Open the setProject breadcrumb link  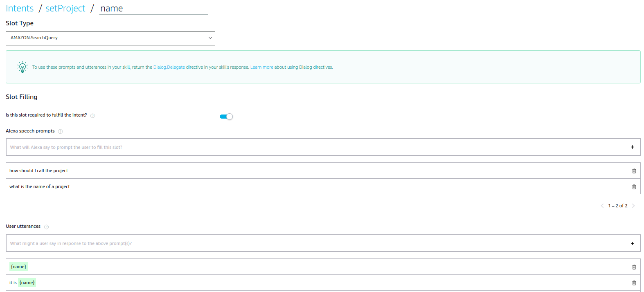[65, 9]
